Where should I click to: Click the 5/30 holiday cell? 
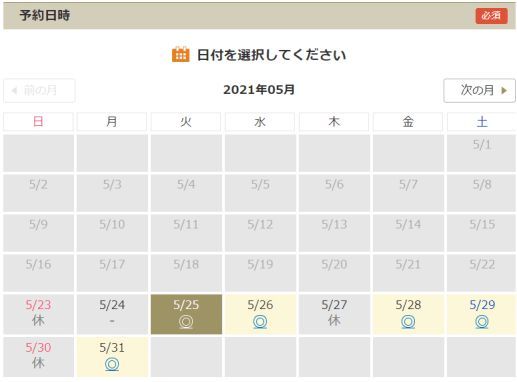pos(38,357)
